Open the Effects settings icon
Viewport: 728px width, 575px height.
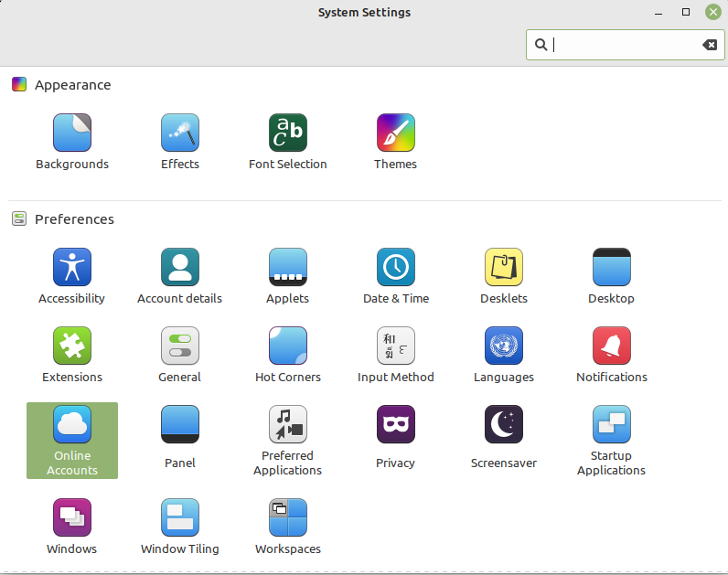[180, 133]
